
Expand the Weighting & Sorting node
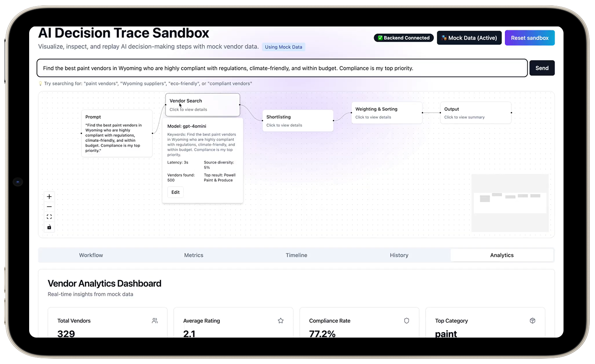point(387,113)
